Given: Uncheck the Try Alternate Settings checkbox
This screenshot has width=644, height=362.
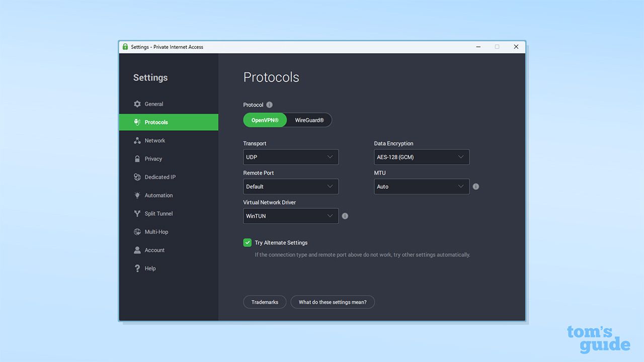Looking at the screenshot, I should tap(248, 242).
